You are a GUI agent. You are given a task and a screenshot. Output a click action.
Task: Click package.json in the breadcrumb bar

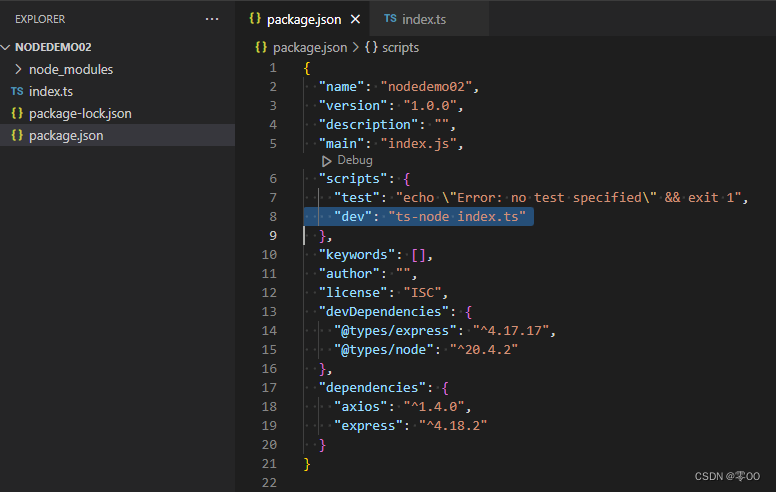[310, 48]
